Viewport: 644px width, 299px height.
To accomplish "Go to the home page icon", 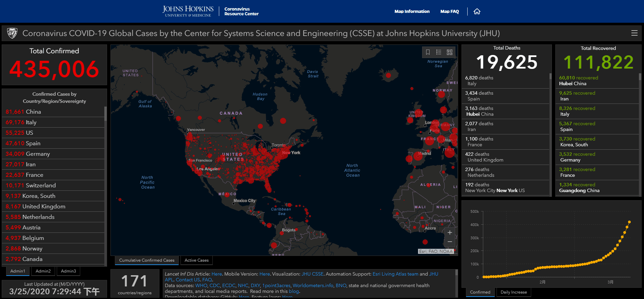I will coord(477,12).
